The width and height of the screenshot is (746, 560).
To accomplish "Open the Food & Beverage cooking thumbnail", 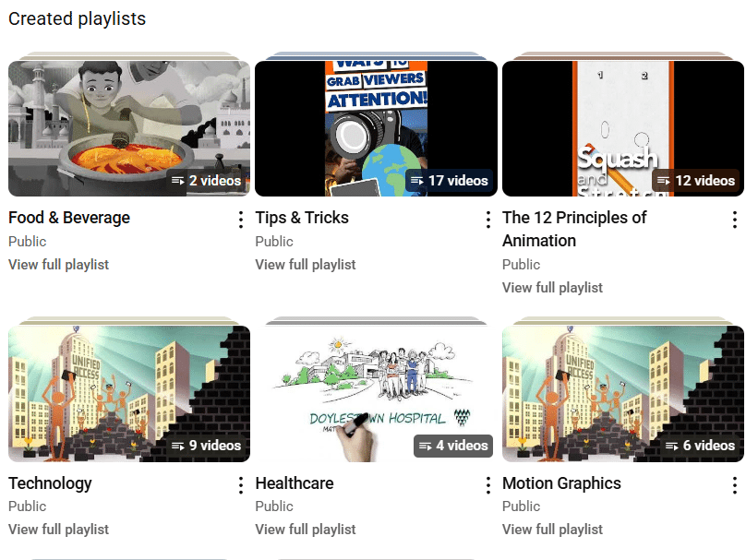I will pos(129,128).
